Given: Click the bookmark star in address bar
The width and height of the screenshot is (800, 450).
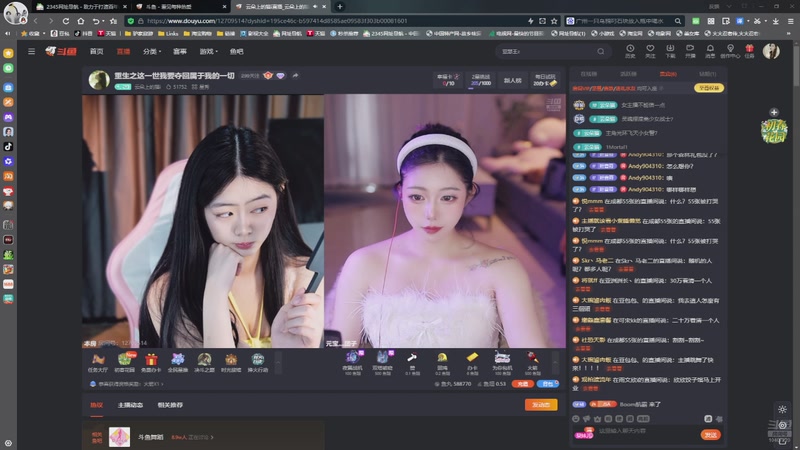Looking at the screenshot, I should [554, 21].
